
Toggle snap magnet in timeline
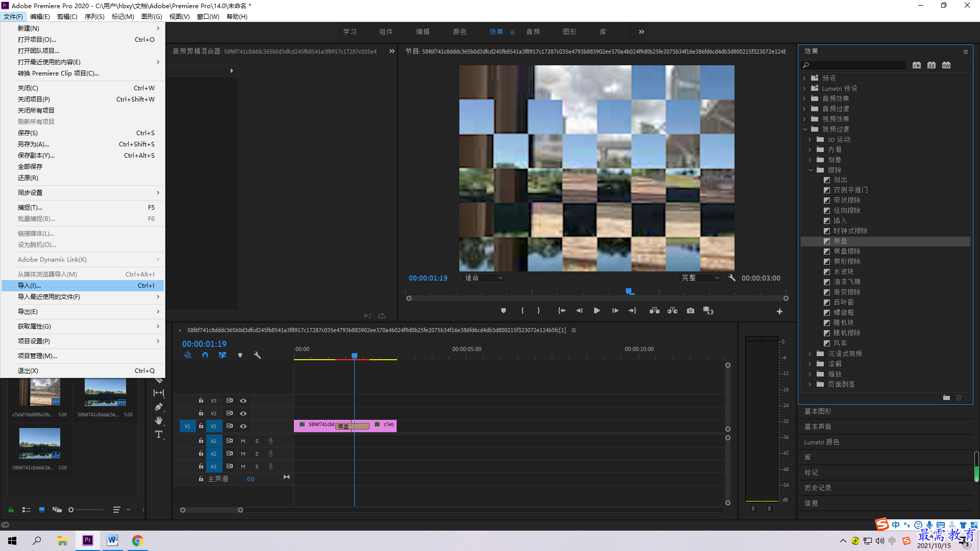click(x=205, y=355)
